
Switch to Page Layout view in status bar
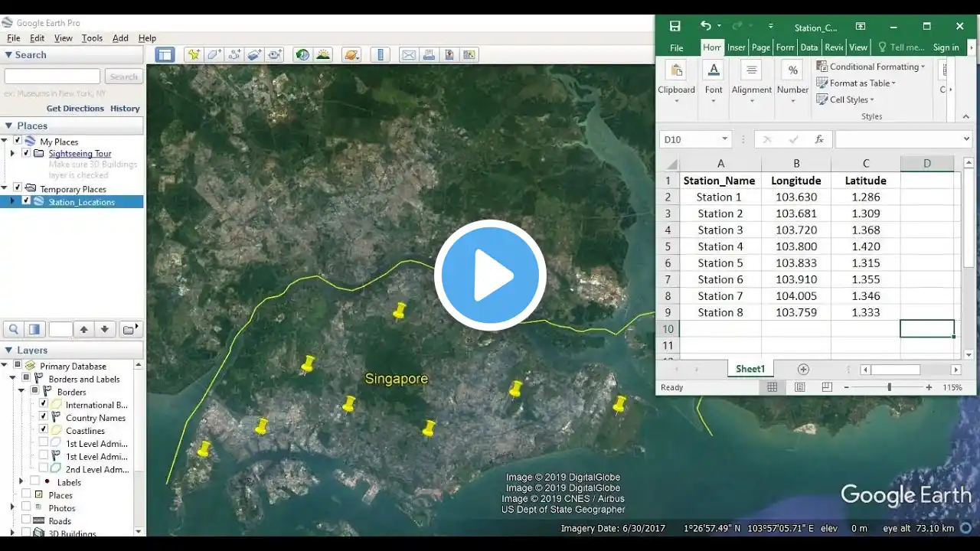799,387
